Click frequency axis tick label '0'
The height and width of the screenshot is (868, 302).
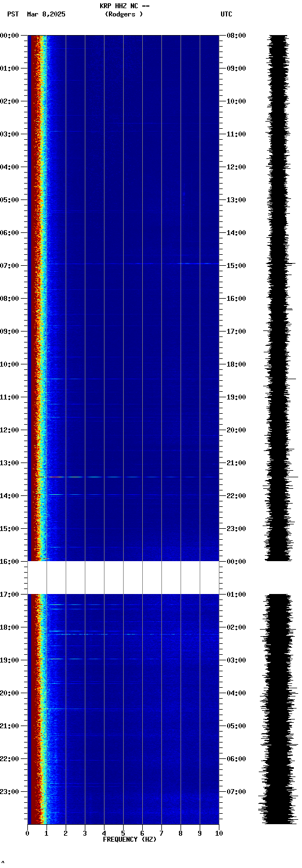27,833
